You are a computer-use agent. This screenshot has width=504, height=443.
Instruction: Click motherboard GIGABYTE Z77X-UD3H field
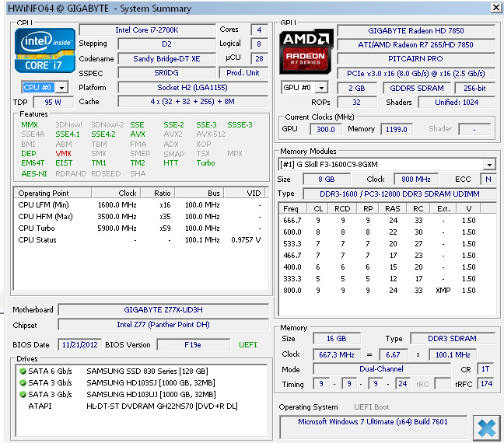point(163,309)
